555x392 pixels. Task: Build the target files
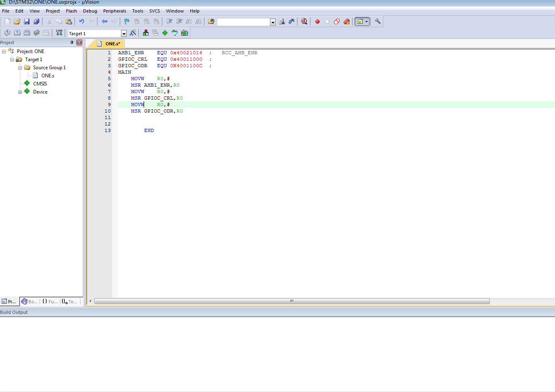point(17,33)
